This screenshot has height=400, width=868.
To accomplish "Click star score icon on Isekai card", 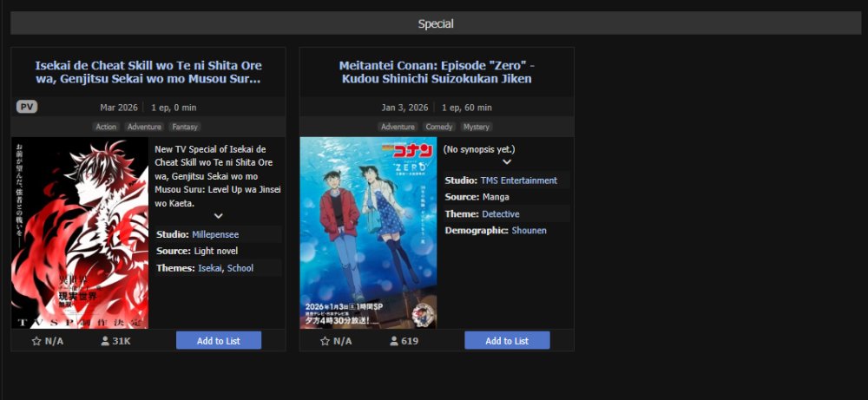I will 36,341.
